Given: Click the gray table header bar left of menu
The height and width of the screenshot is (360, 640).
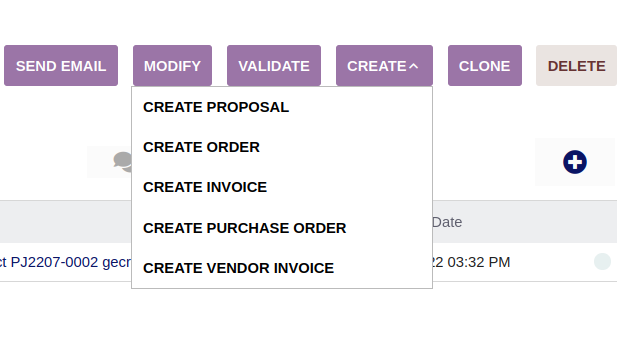Looking at the screenshot, I should 65,222.
